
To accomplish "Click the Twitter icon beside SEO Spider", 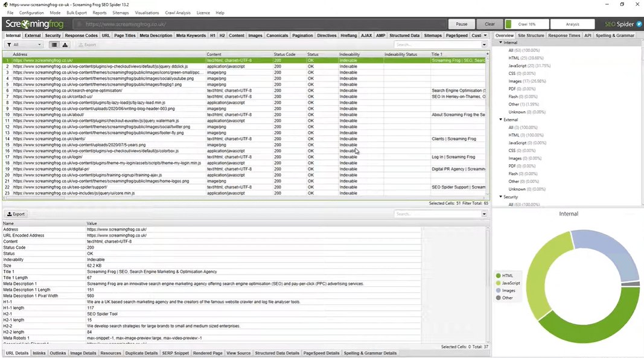I will click(639, 24).
